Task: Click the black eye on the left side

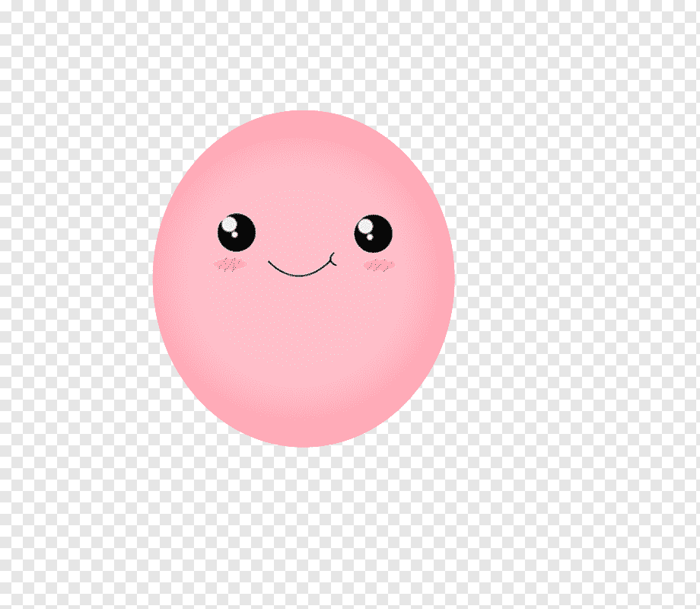Action: 237,233
